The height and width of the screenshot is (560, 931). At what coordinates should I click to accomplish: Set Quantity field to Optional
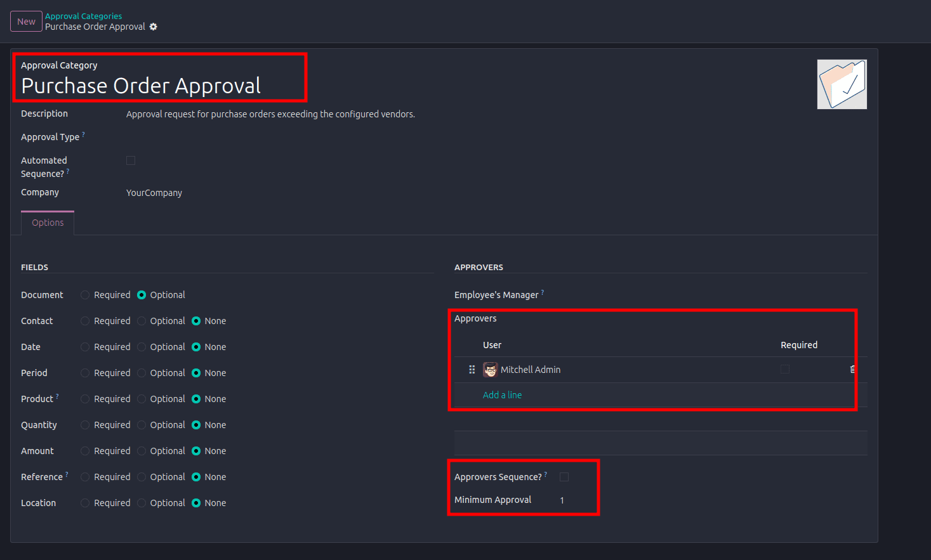(x=142, y=425)
